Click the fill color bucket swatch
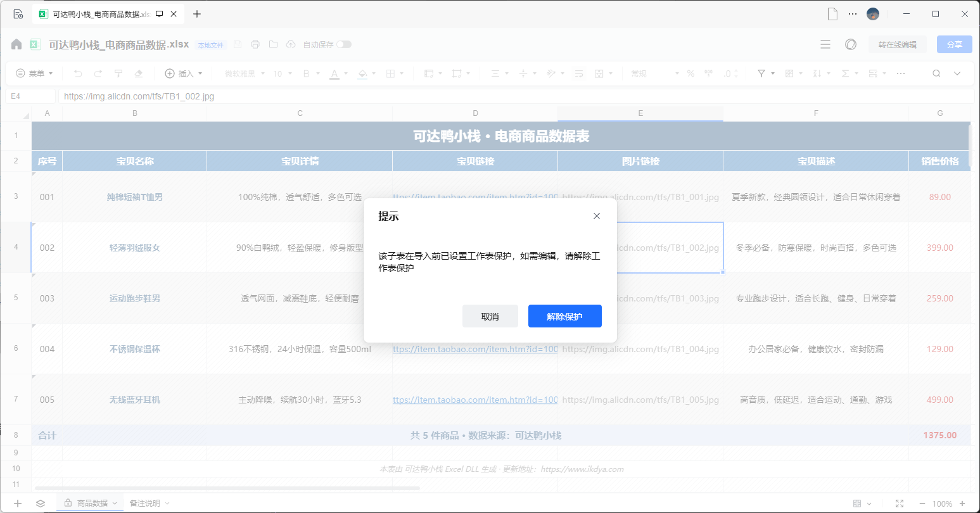Screen dimensions: 980x513 pos(362,73)
